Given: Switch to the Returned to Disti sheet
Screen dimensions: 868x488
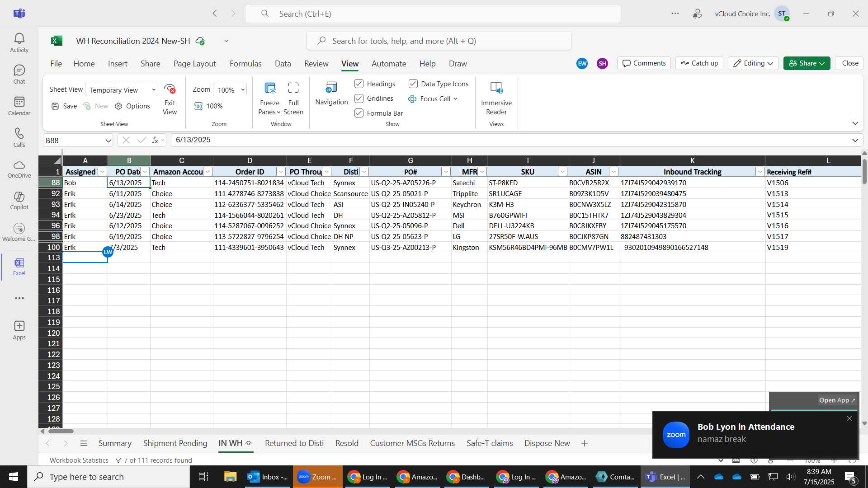Looking at the screenshot, I should (x=294, y=443).
